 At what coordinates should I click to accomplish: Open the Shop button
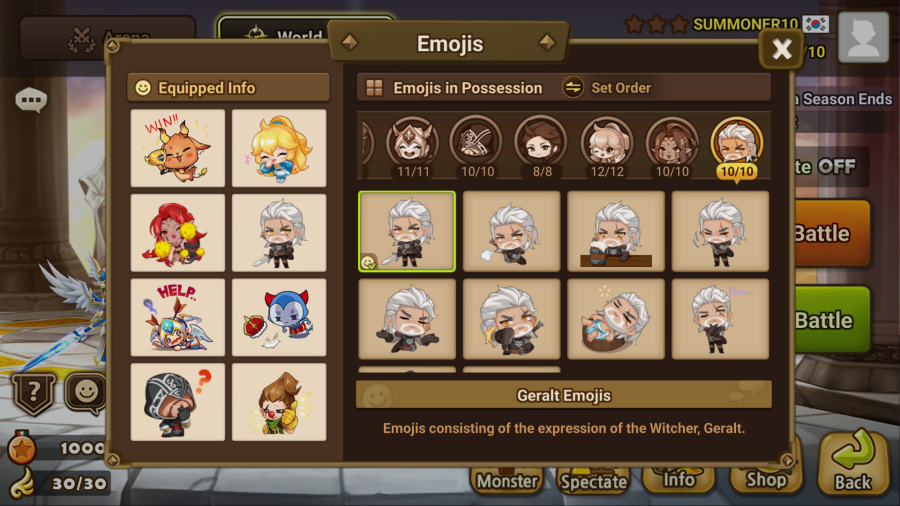[x=766, y=477]
